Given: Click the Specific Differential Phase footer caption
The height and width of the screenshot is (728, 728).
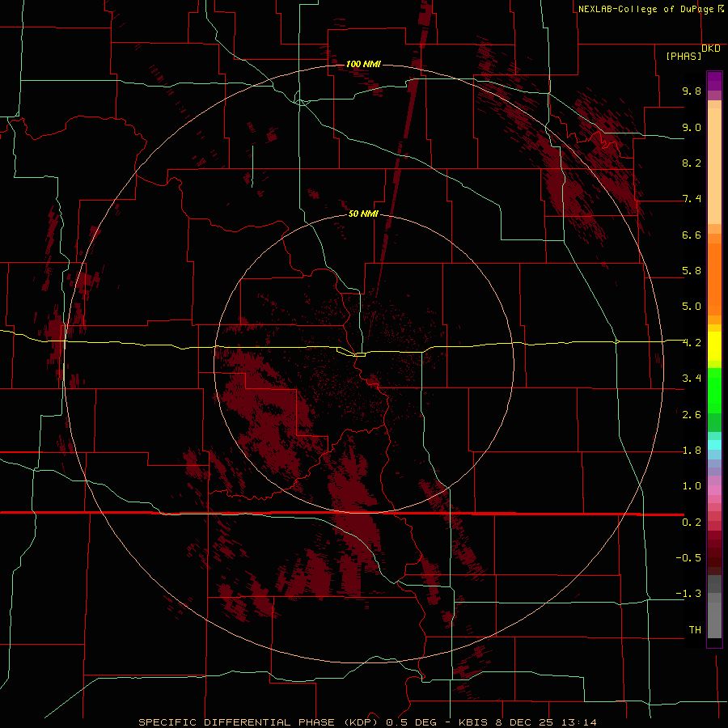Looking at the screenshot, I should (x=367, y=722).
